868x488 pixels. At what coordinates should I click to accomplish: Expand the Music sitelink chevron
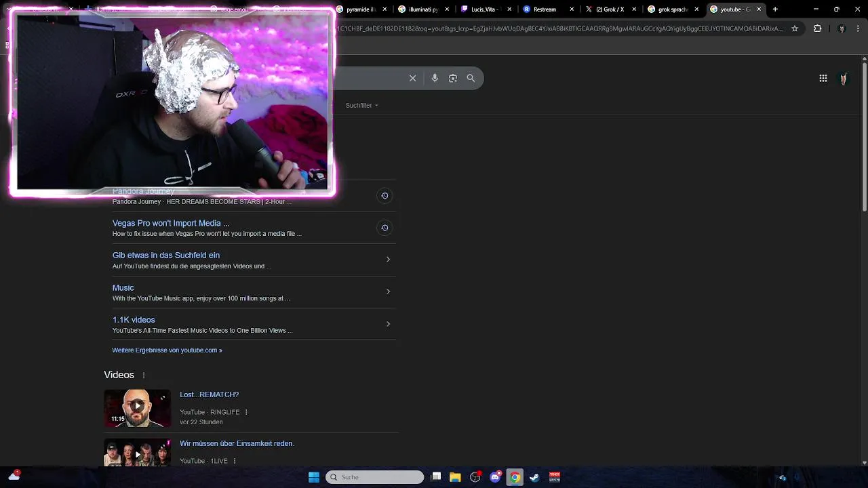point(388,291)
